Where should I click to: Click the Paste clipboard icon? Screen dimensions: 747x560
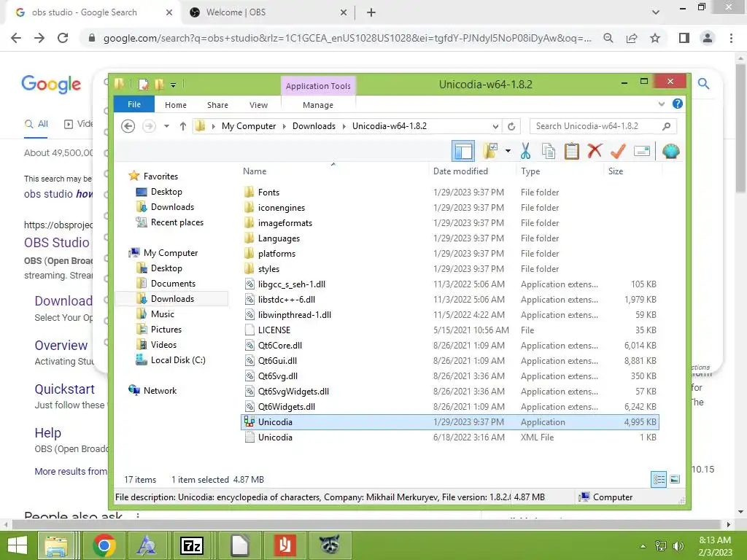click(572, 152)
